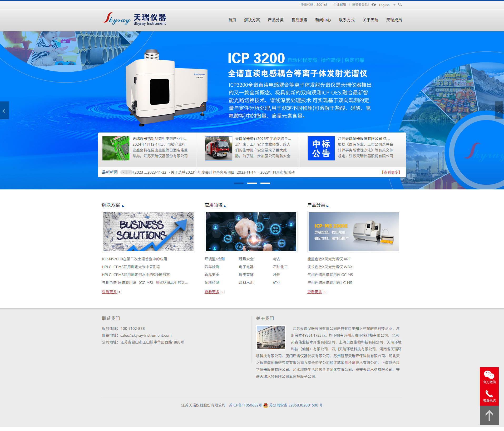Open 关于选聘2023年年度会计师事务所项目 ticker item

(202, 172)
